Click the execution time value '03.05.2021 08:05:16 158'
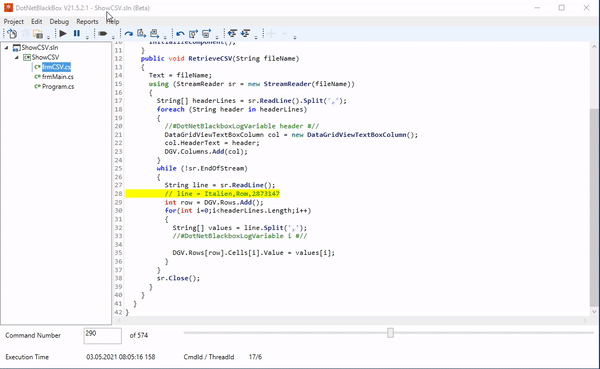This screenshot has height=369, width=600. (121, 357)
